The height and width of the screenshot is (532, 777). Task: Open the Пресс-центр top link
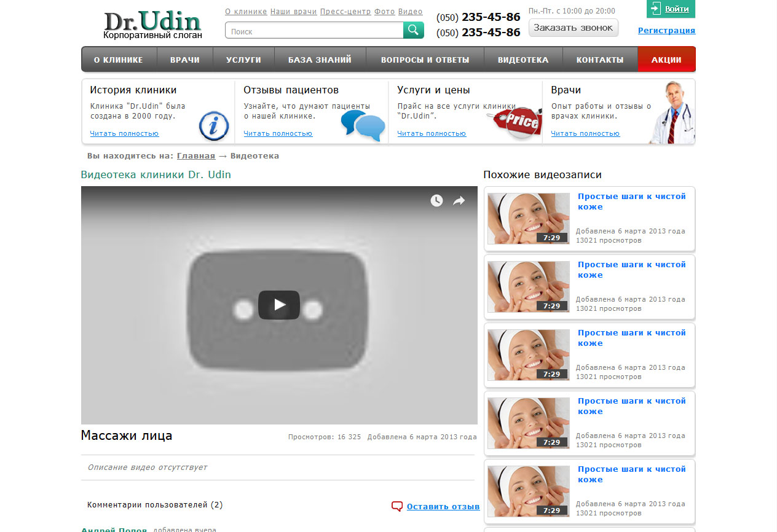pyautogui.click(x=345, y=12)
